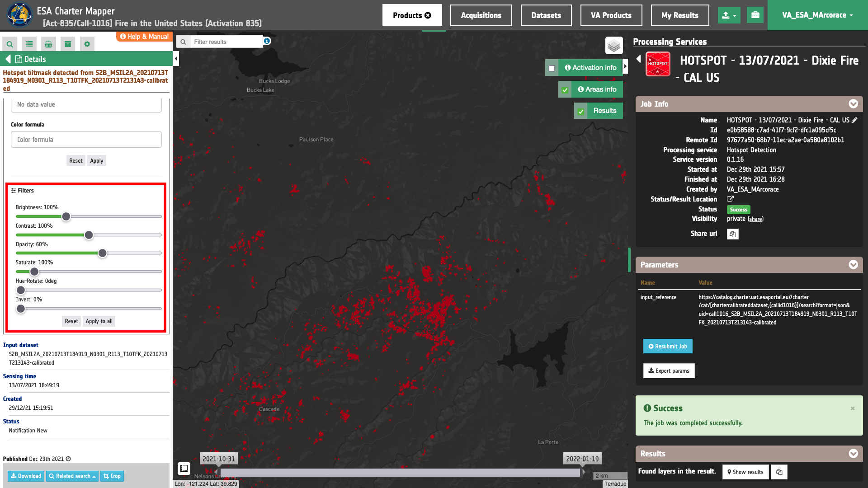Screen dimensions: 868x488
Task: Click the Filters sliders icon
Action: coord(14,191)
